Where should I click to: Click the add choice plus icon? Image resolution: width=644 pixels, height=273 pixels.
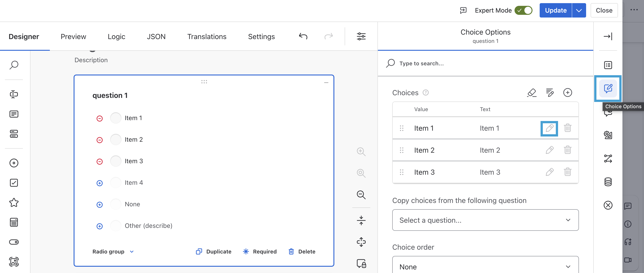point(567,92)
